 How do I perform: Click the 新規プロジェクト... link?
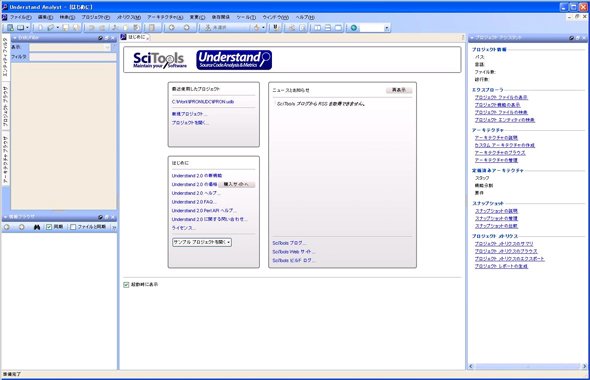(x=190, y=114)
